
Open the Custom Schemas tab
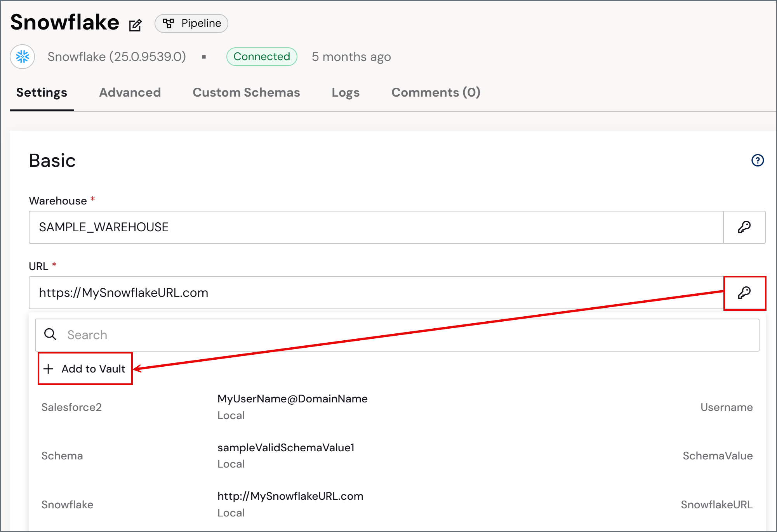246,92
